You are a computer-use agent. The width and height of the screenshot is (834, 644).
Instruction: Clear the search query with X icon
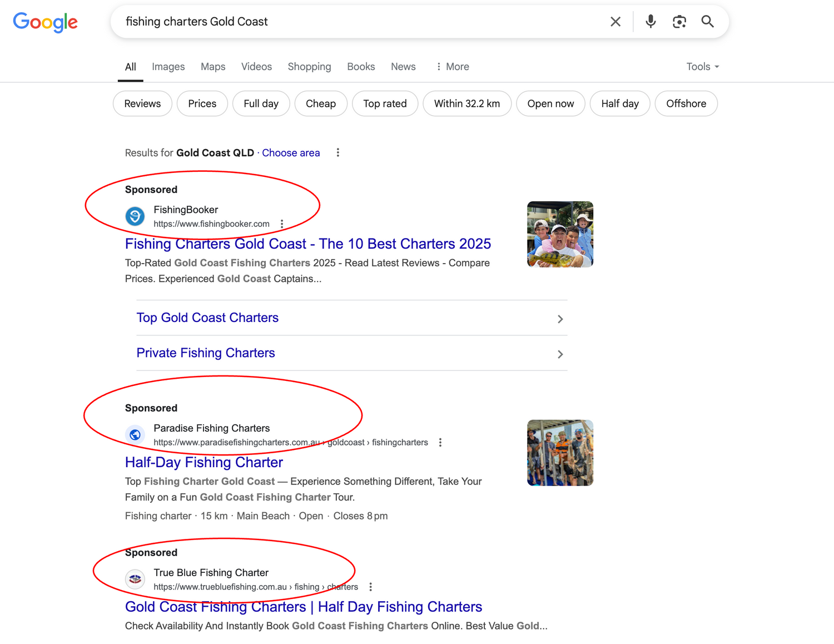pos(615,22)
